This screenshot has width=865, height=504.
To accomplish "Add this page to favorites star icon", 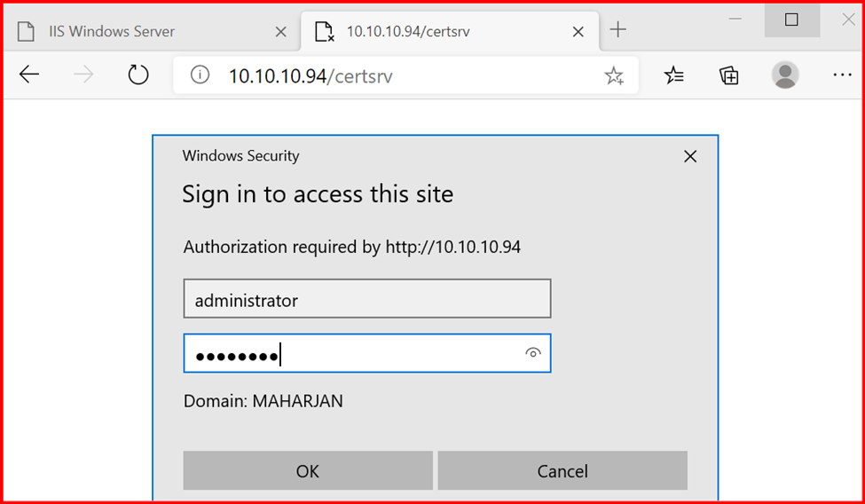I will [614, 76].
